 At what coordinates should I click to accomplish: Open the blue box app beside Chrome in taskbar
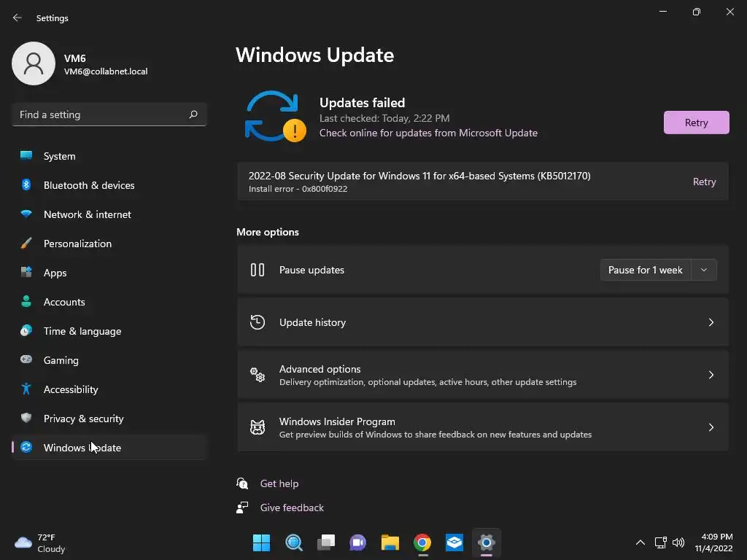point(454,542)
